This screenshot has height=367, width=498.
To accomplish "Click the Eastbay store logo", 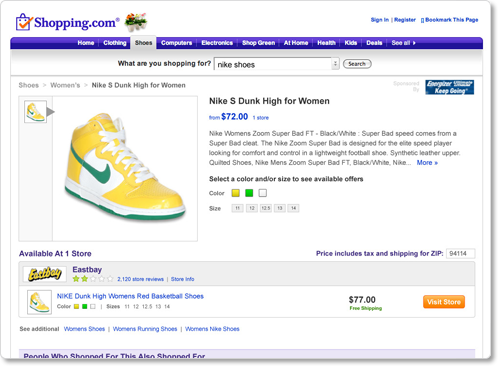I will (45, 274).
